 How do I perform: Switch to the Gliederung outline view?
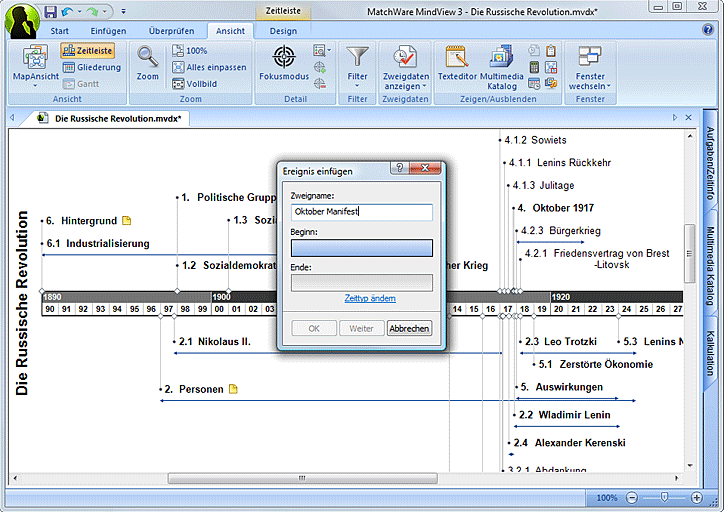(x=91, y=67)
